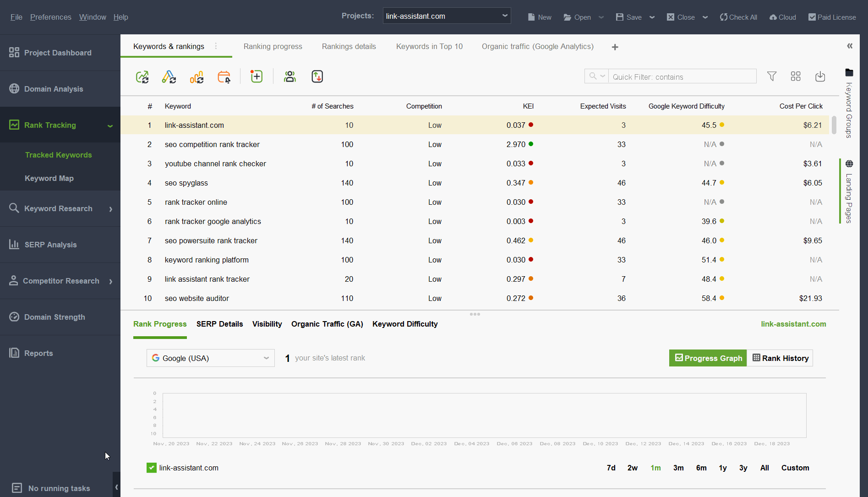
Task: Open the filter funnel icon above the table
Action: pyautogui.click(x=772, y=76)
